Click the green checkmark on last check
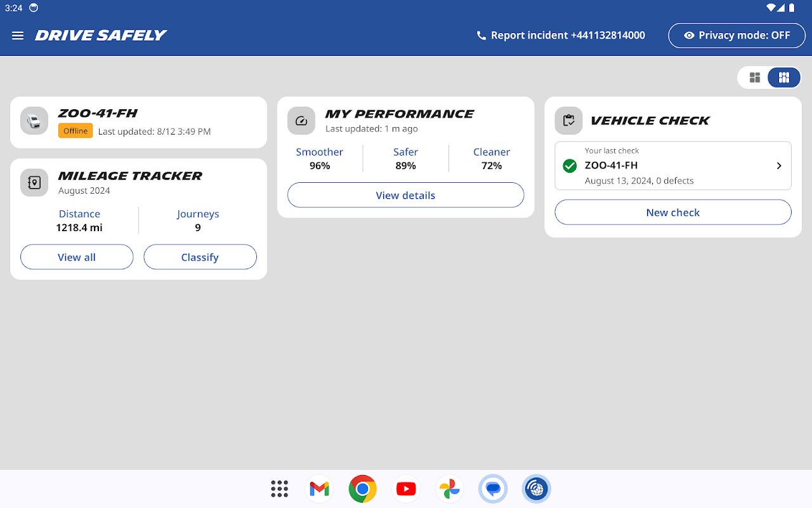 570,166
